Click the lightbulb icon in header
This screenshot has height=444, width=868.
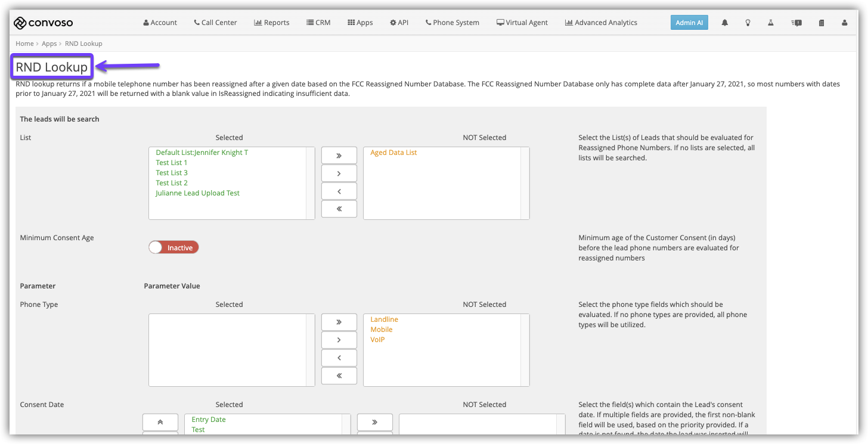(x=748, y=23)
